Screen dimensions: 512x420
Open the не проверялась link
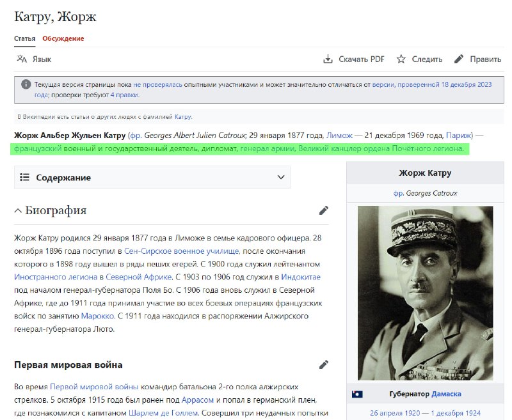(157, 84)
